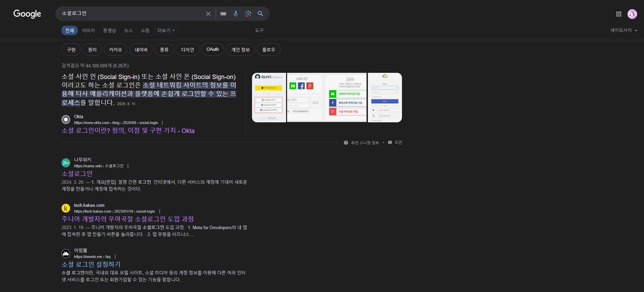
Task: Click the Google logo
Action: (x=27, y=14)
